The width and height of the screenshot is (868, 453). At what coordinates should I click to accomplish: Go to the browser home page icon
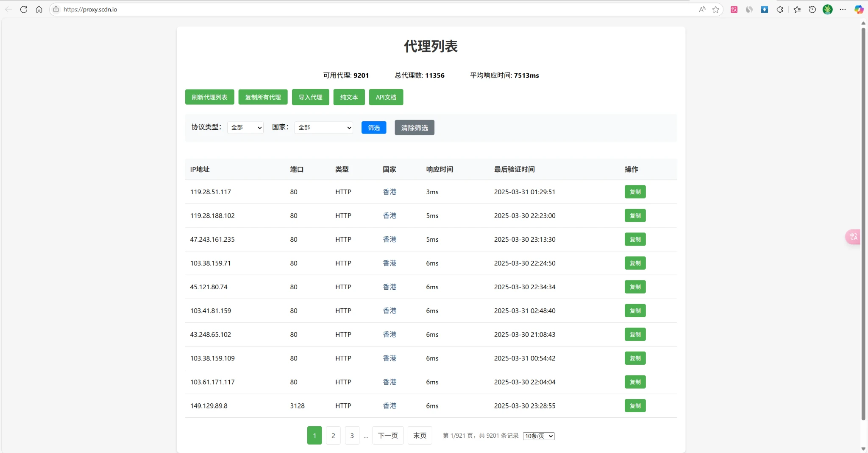point(39,9)
